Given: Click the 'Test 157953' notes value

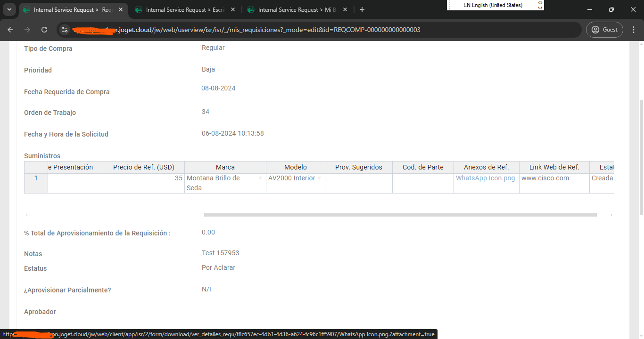Looking at the screenshot, I should tap(221, 253).
